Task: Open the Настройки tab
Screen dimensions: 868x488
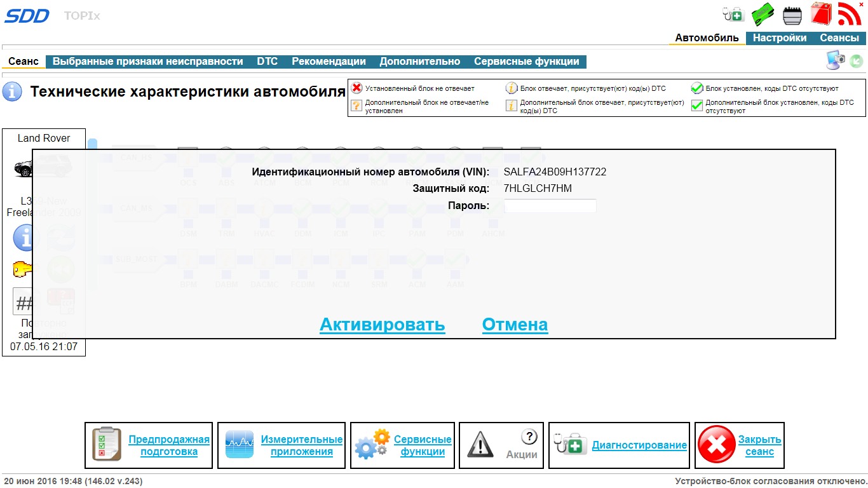Action: coord(780,38)
